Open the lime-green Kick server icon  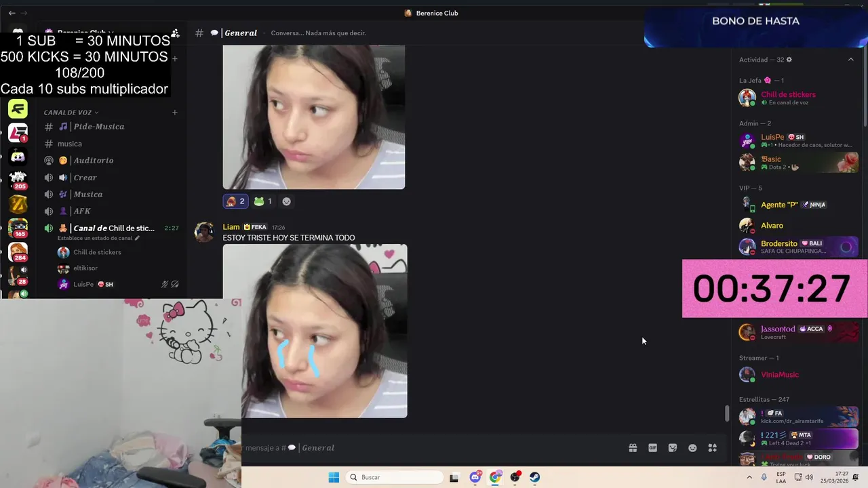pos(18,108)
